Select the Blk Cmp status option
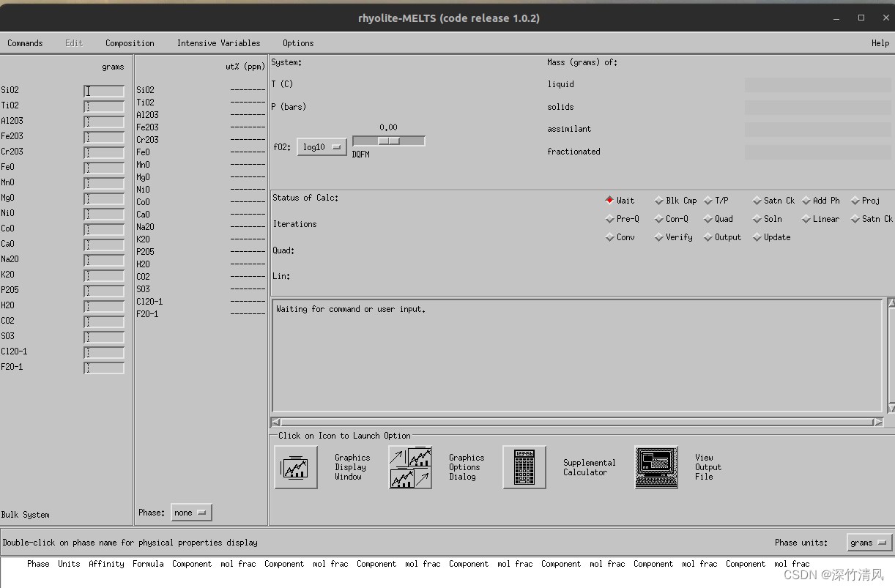Screen dimensions: 895x588 point(658,200)
